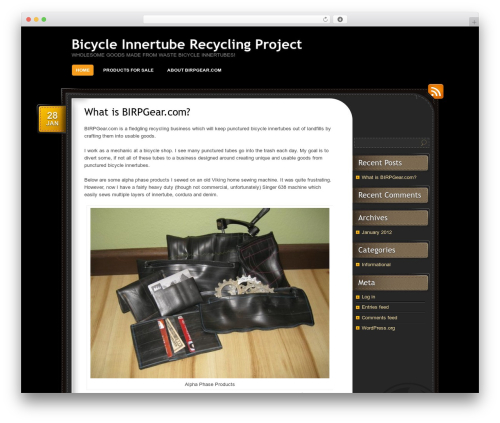Open the Products For Sale menu
This screenshot has width=500, height=423.
[128, 70]
